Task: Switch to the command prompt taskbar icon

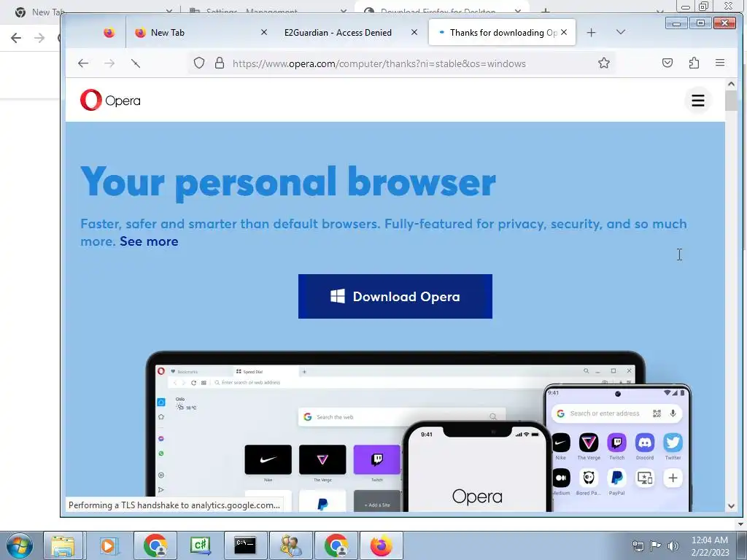Action: (x=245, y=545)
